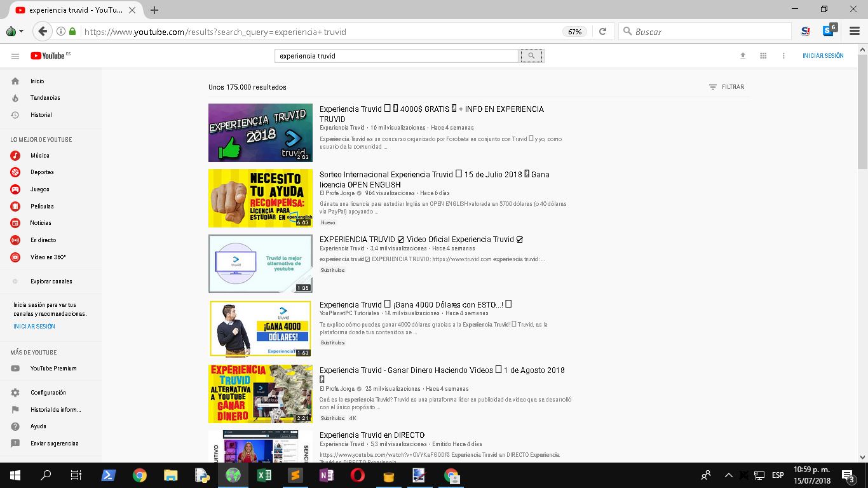The height and width of the screenshot is (488, 868).
Task: Select the experiencia truvid browser tab
Action: [74, 10]
